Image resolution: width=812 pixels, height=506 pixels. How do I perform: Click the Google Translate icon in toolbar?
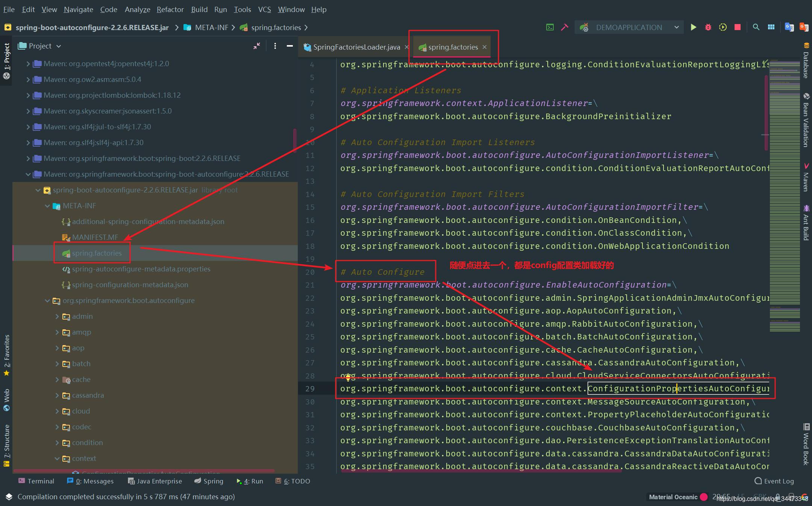point(789,27)
